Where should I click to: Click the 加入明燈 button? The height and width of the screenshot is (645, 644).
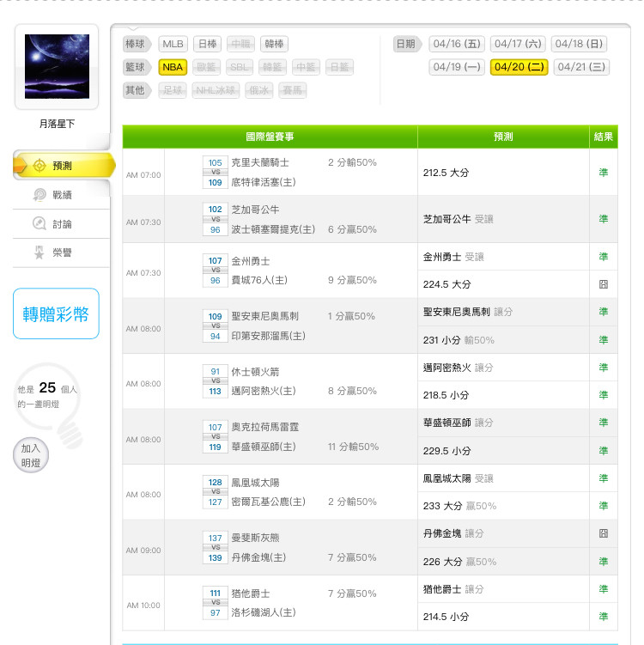coord(31,455)
